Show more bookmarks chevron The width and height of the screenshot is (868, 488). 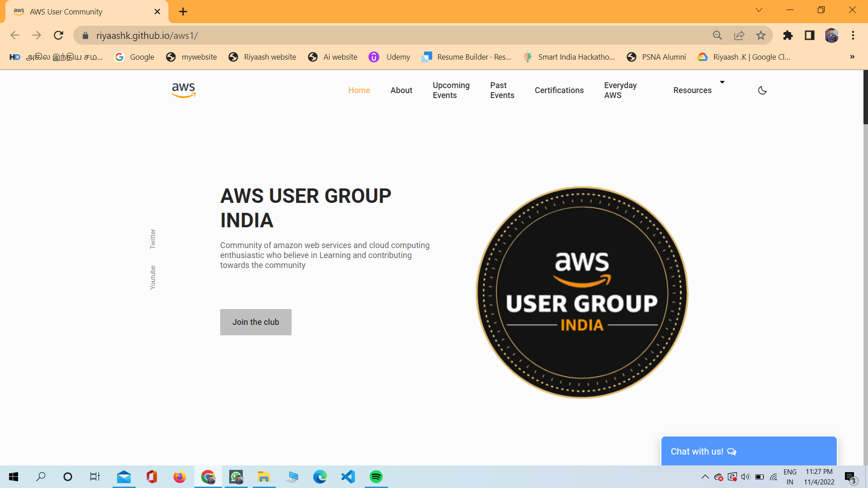coord(852,57)
